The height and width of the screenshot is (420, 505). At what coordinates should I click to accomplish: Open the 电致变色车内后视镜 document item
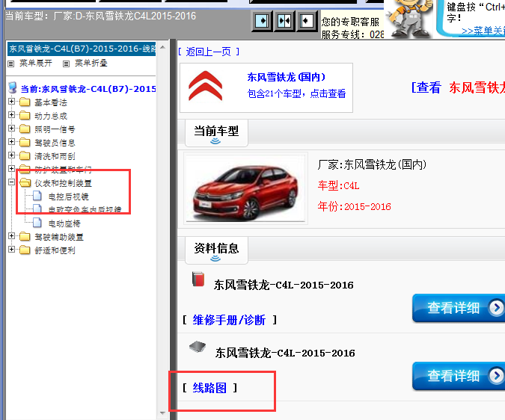point(85,209)
